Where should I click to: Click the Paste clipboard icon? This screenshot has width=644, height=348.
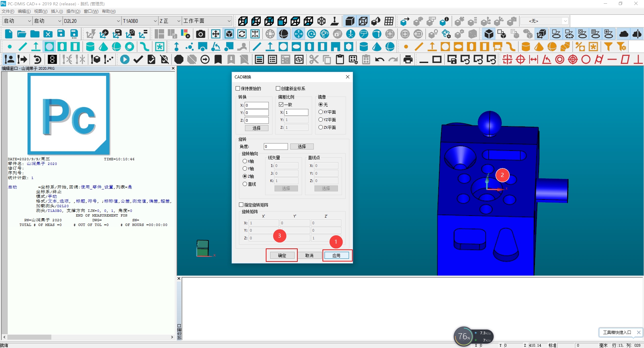coord(340,60)
